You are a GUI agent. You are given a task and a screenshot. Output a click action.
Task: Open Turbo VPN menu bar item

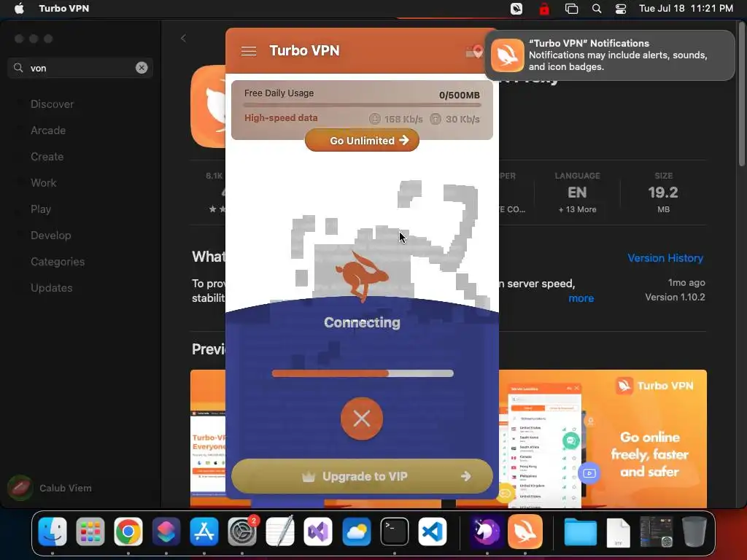pos(64,9)
